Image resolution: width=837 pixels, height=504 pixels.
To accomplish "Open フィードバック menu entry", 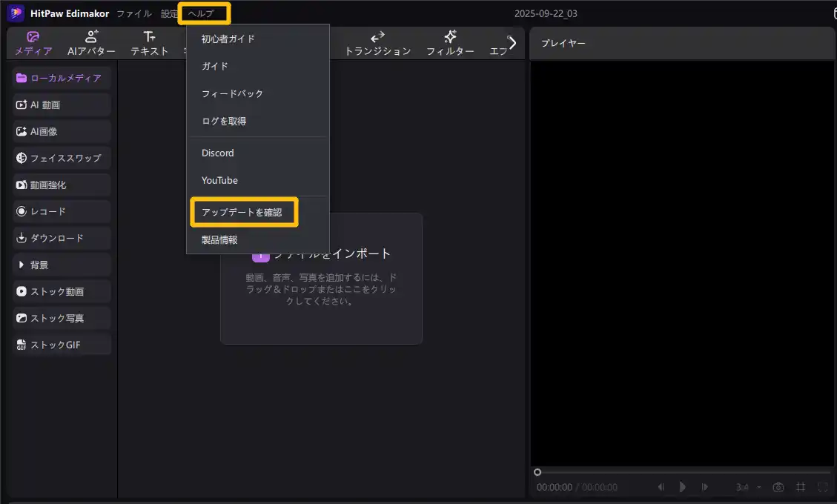I will click(257, 93).
